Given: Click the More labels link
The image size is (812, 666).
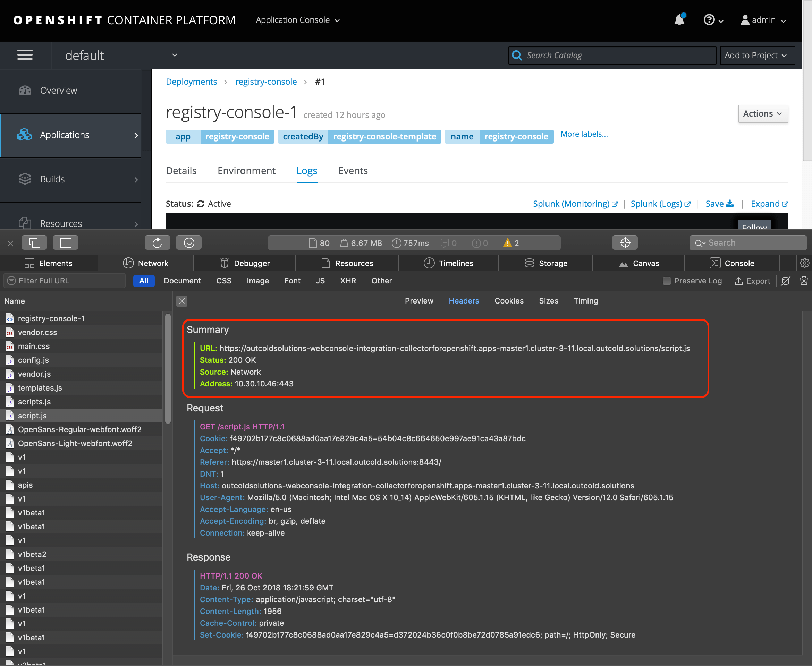Looking at the screenshot, I should coord(584,134).
